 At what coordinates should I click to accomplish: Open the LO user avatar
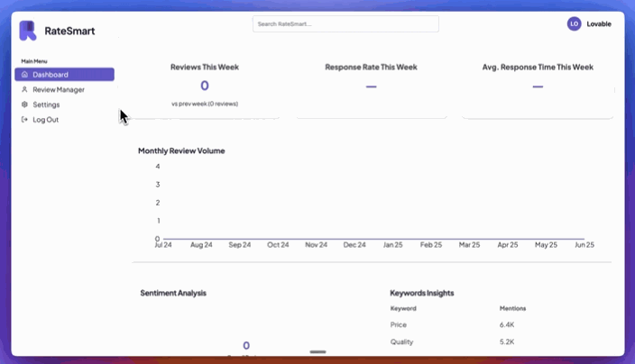coord(574,24)
